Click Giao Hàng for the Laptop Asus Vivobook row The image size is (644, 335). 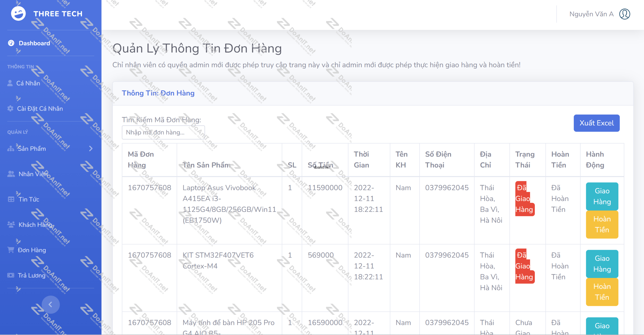(x=602, y=196)
